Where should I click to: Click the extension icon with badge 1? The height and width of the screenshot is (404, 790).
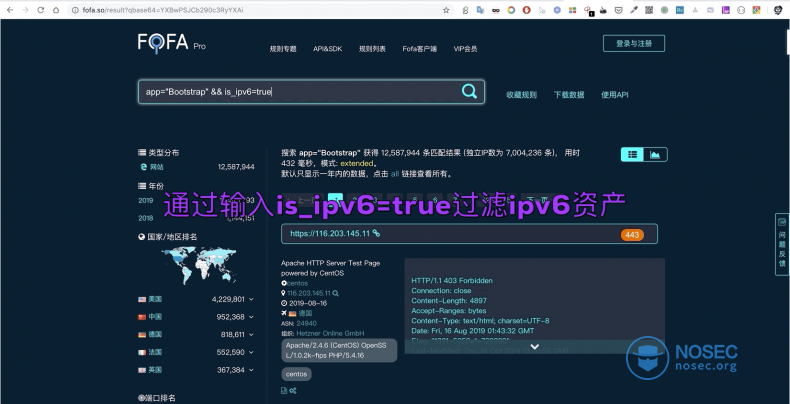588,10
